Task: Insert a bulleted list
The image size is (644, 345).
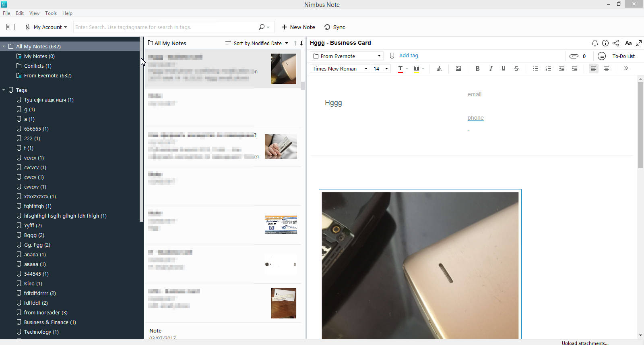Action: point(536,69)
